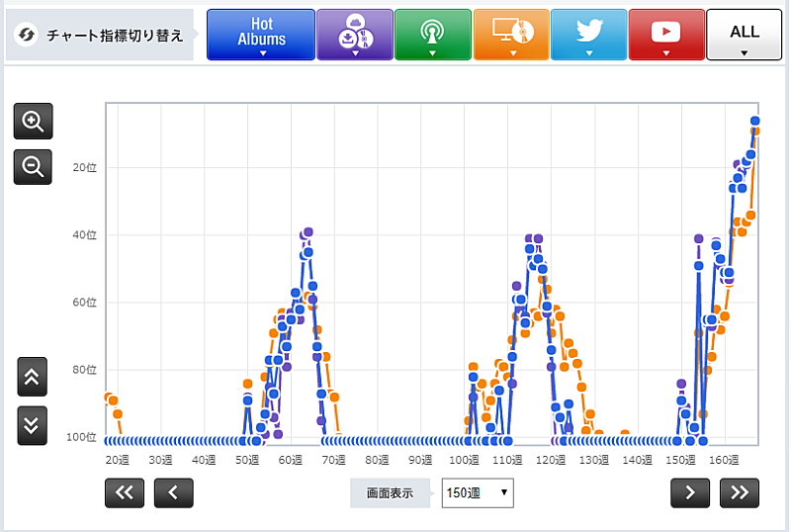Select the ALL metrics tab
The image size is (791, 532).
pos(745,35)
